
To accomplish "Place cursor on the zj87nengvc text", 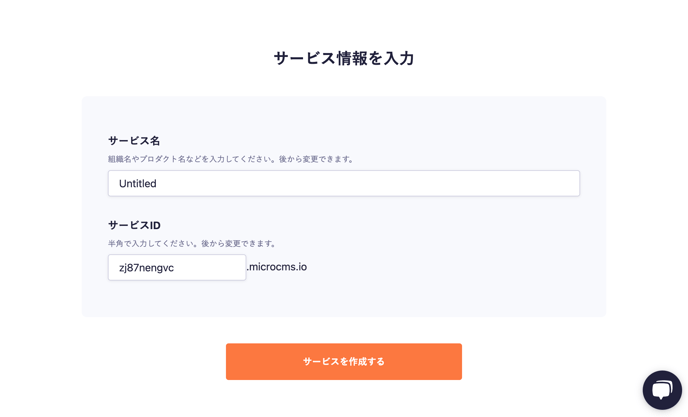I will 147,268.
